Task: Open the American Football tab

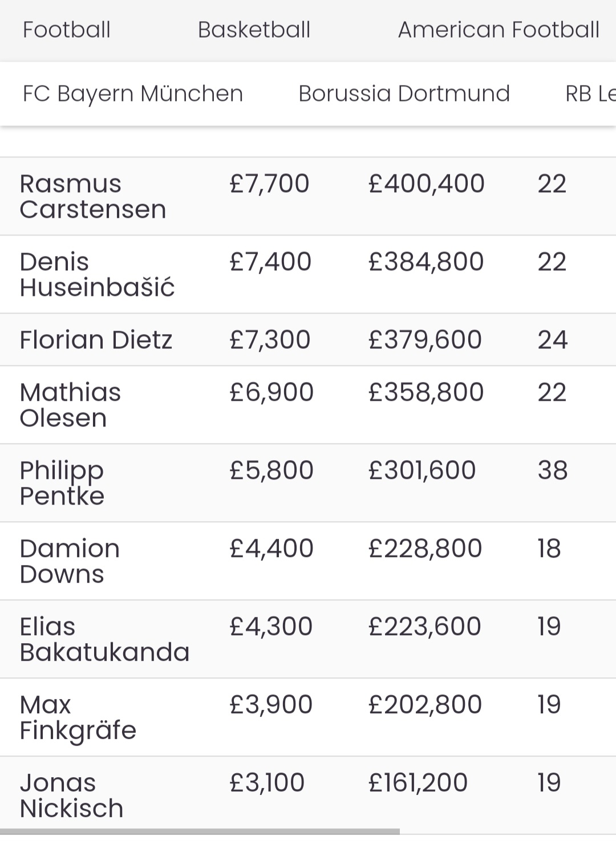Action: [x=499, y=30]
